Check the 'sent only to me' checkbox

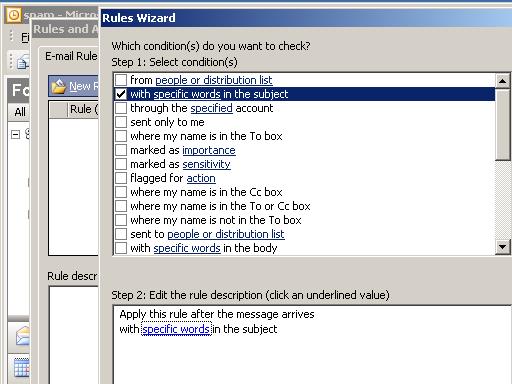pyautogui.click(x=121, y=122)
